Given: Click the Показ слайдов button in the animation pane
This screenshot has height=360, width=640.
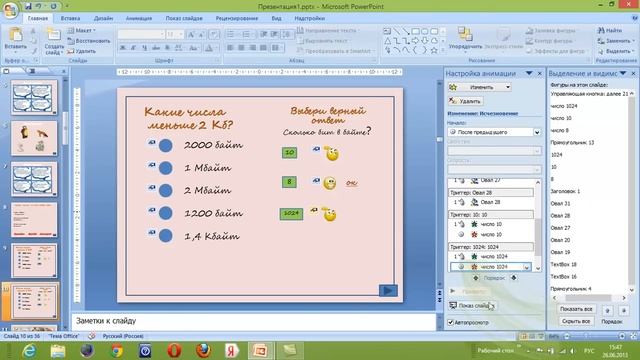Looking at the screenshot, I should click(472, 305).
